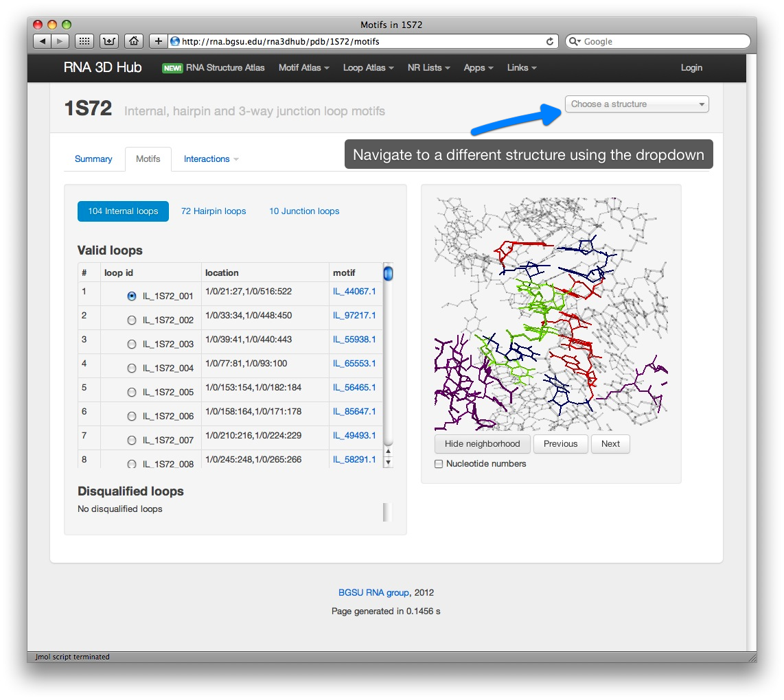Click the URL address field
This screenshot has width=784, height=700.
(357, 41)
